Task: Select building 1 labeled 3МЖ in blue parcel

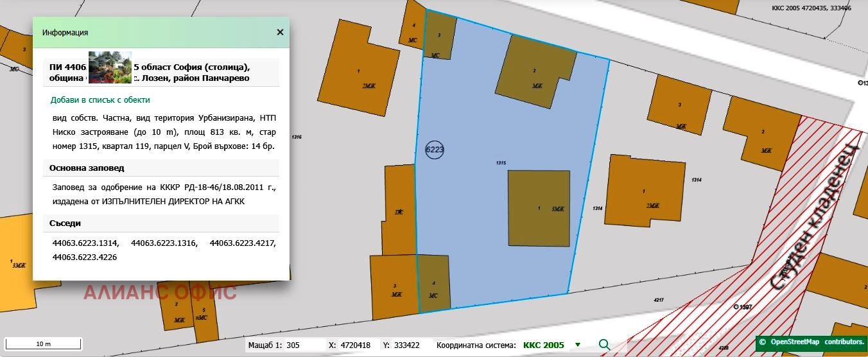Action: point(539,208)
